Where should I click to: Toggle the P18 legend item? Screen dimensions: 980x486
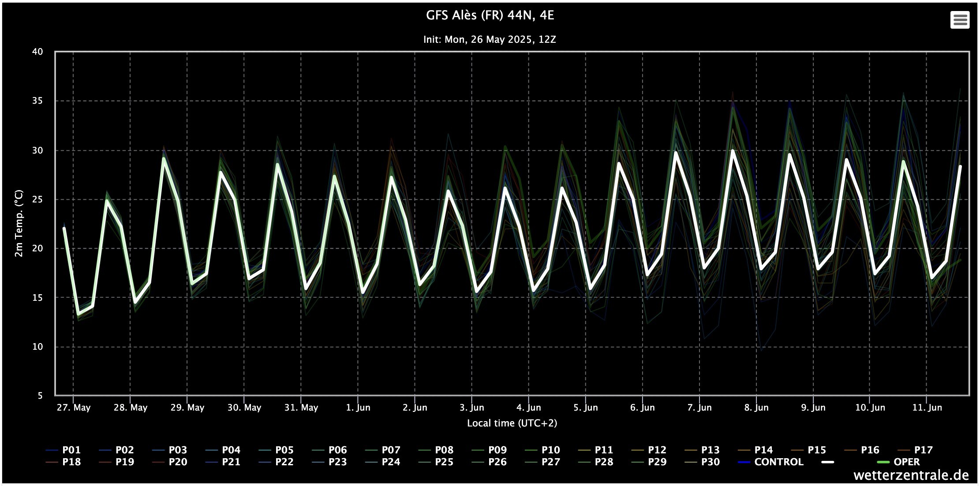pyautogui.click(x=71, y=462)
